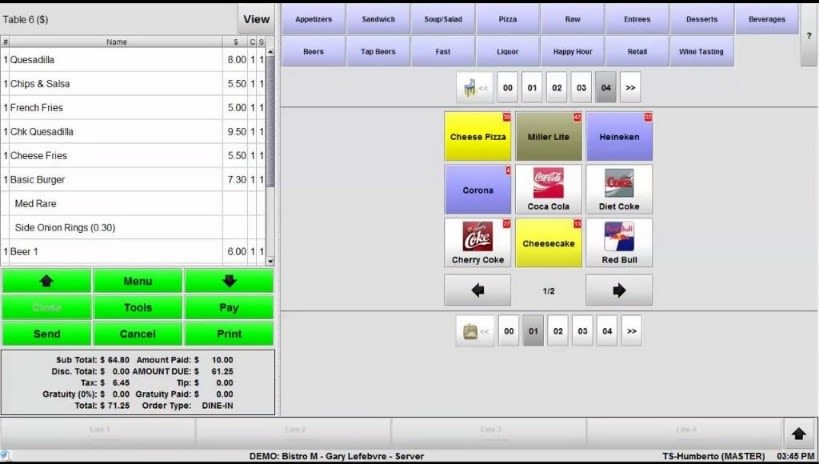819x464 pixels.
Task: Go to next item page arrow
Action: (618, 290)
